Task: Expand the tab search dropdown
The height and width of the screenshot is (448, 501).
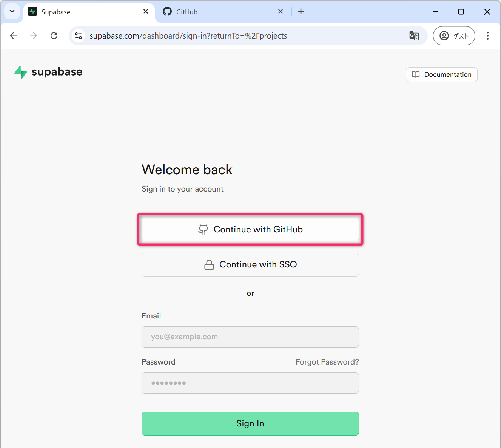Action: 12,12
